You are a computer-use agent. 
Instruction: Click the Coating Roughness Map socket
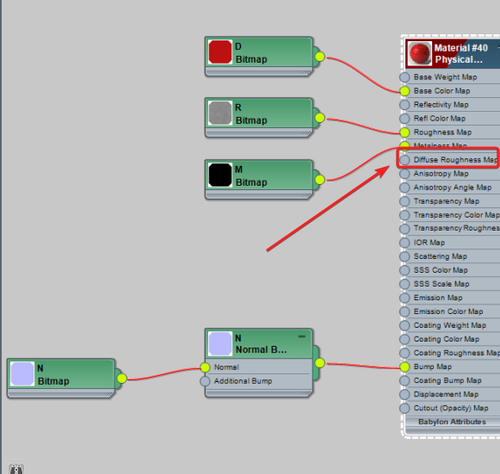pyautogui.click(x=405, y=353)
